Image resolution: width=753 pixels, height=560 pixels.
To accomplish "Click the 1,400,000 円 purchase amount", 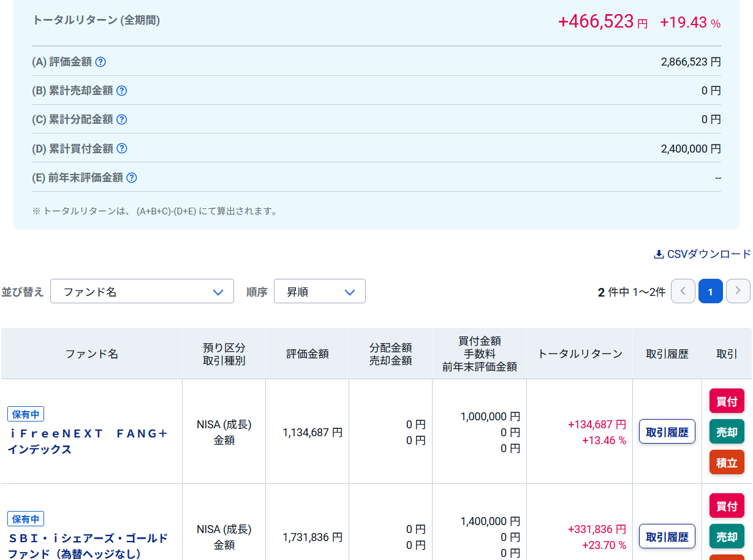I will pos(490,521).
